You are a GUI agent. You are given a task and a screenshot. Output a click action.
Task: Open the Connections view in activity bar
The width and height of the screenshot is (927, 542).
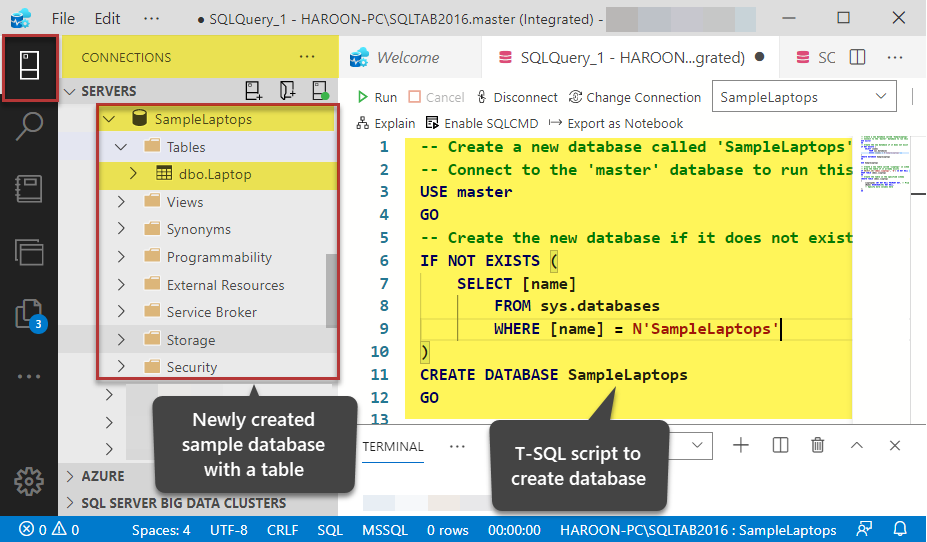pyautogui.click(x=29, y=66)
